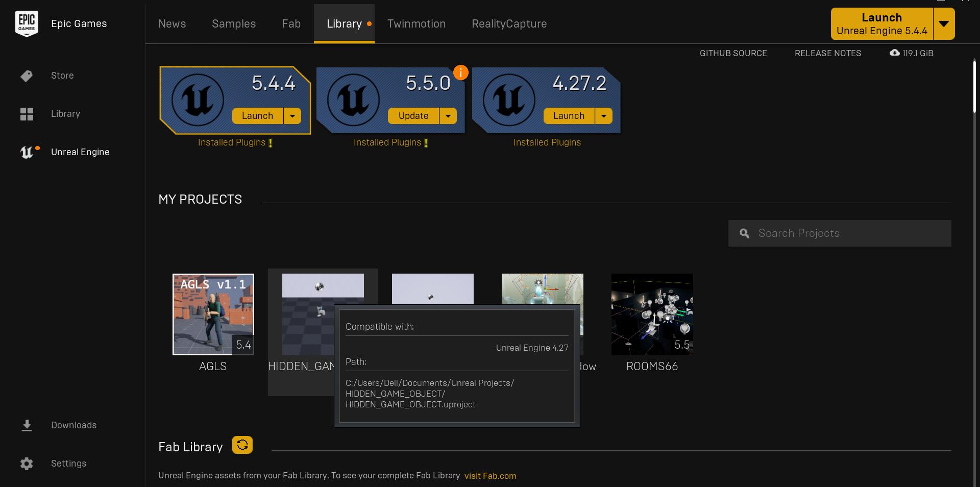The height and width of the screenshot is (487, 980).
Task: Click the vertical scrollbar on the right
Action: tap(974, 87)
